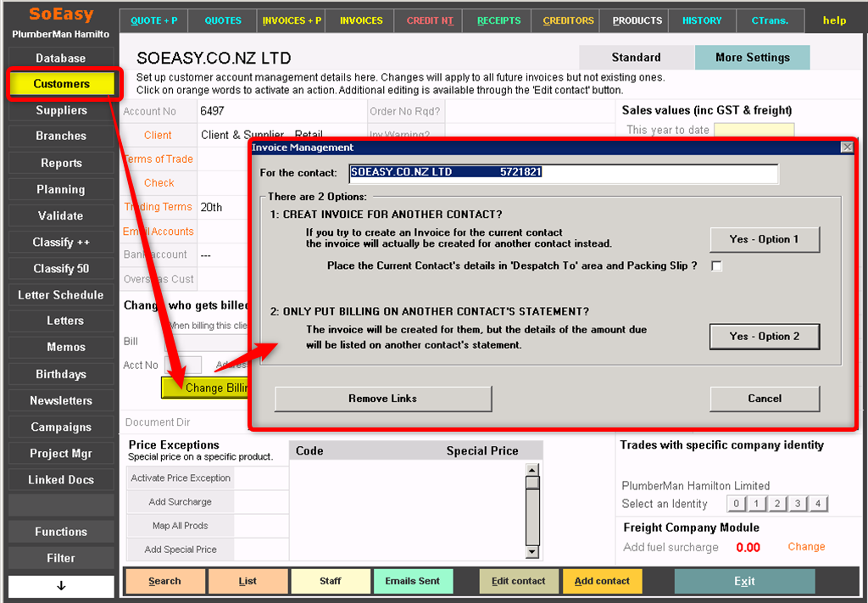Open Campaigns in sidebar
This screenshot has height=603, width=868.
[61, 427]
